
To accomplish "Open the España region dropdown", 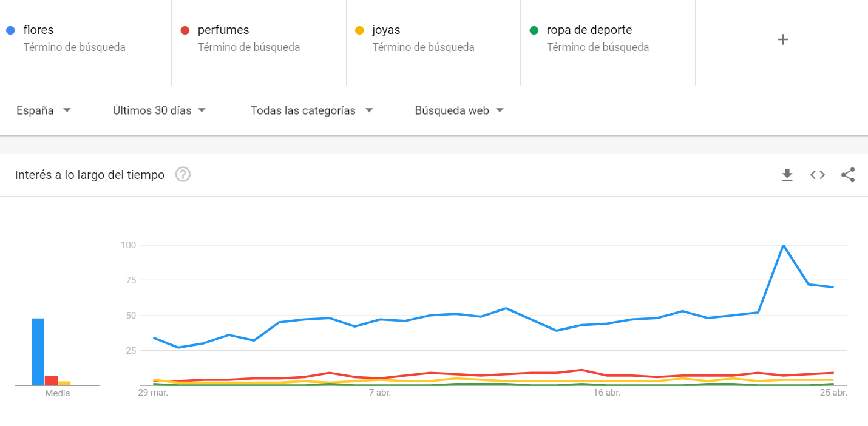I will (44, 110).
